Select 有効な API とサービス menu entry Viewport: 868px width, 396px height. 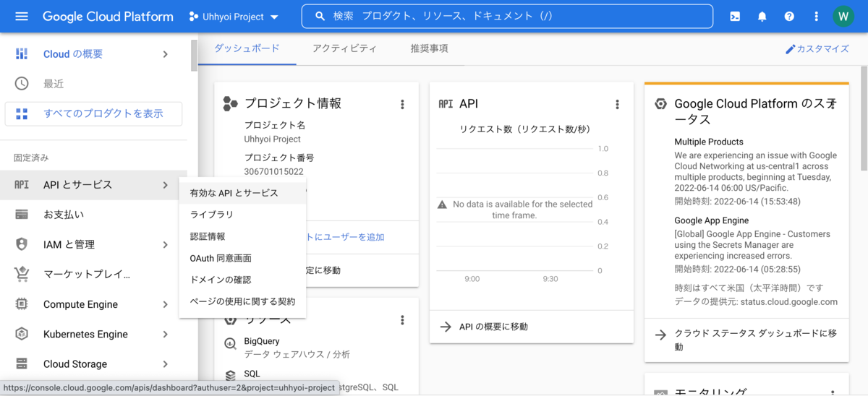tap(242, 193)
